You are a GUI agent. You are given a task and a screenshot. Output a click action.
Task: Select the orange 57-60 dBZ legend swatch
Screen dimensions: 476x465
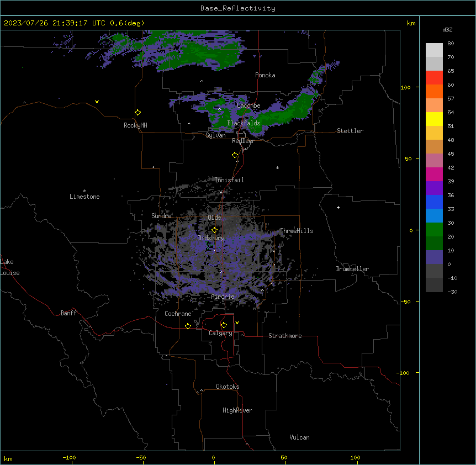pos(434,91)
